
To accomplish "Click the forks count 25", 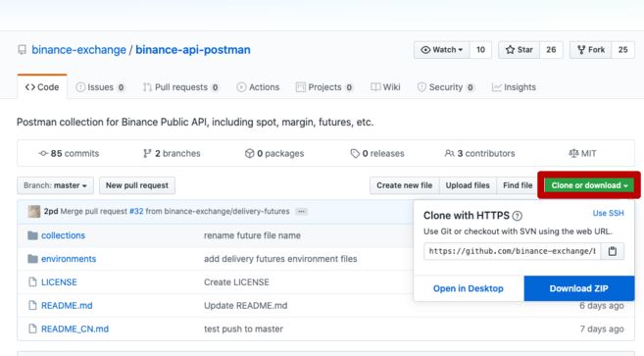I will click(x=622, y=50).
